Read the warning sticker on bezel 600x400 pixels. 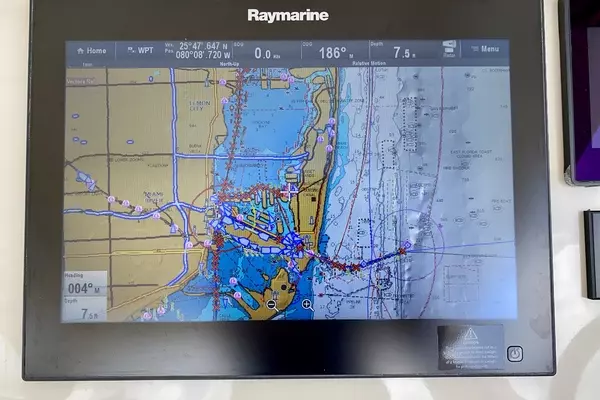[469, 346]
